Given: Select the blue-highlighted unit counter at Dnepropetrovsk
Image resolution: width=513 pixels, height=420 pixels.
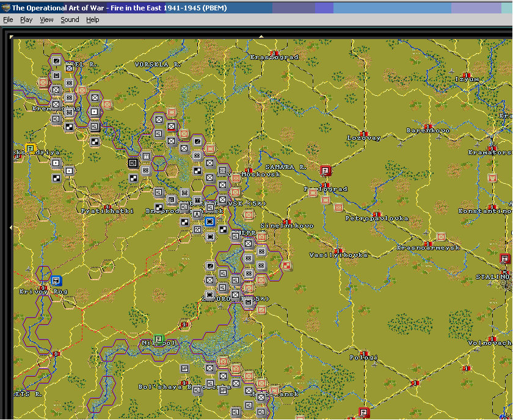Looking at the screenshot, I should [x=209, y=222].
